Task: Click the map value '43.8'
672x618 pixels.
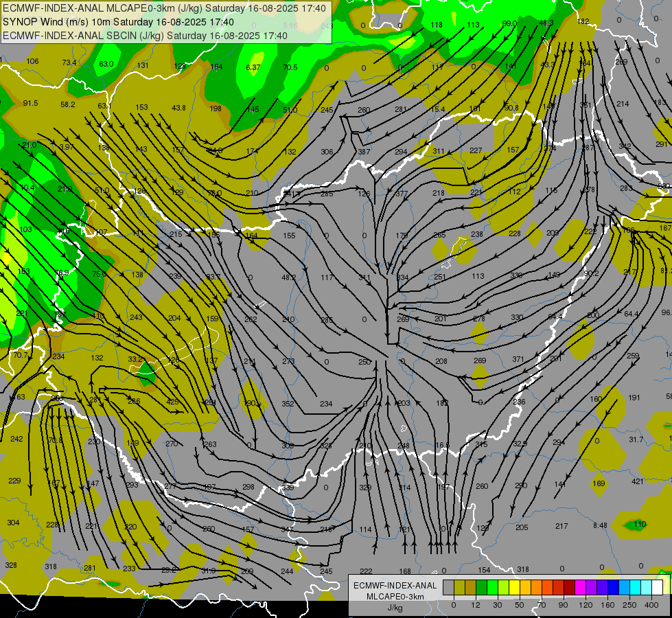Action: tap(178, 108)
